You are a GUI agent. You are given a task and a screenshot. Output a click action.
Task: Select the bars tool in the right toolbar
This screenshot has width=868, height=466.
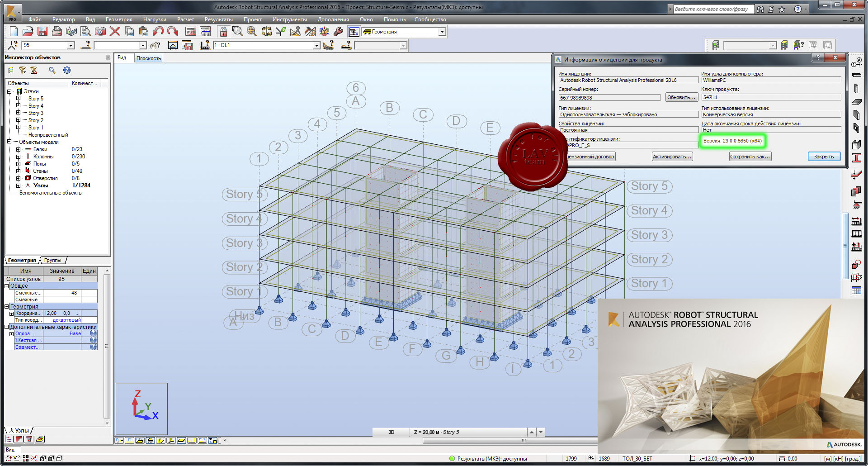(x=856, y=75)
